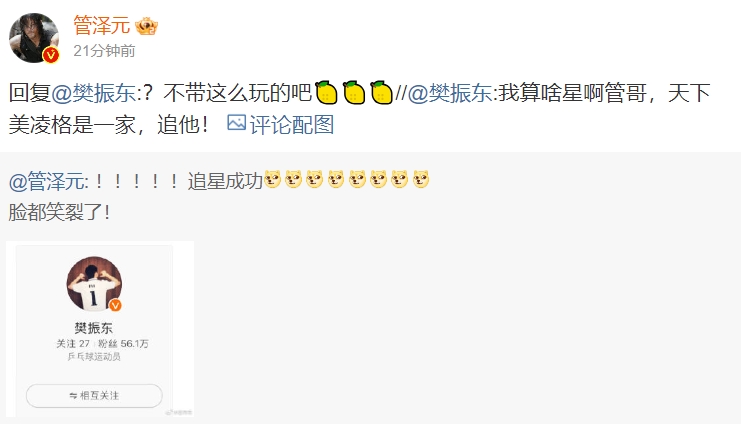Click the 相互关注 button
Screen dimensions: 741x424
coord(94,396)
